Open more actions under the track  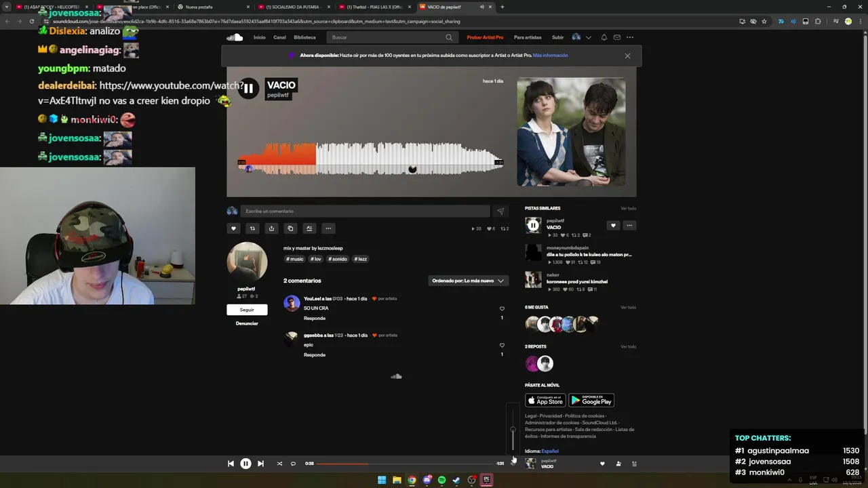[328, 228]
